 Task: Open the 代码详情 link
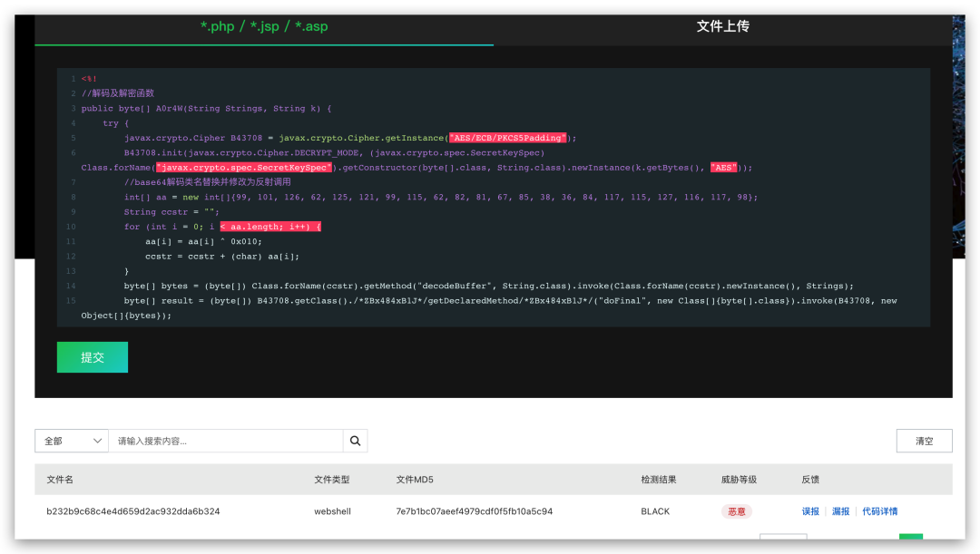pyautogui.click(x=879, y=511)
